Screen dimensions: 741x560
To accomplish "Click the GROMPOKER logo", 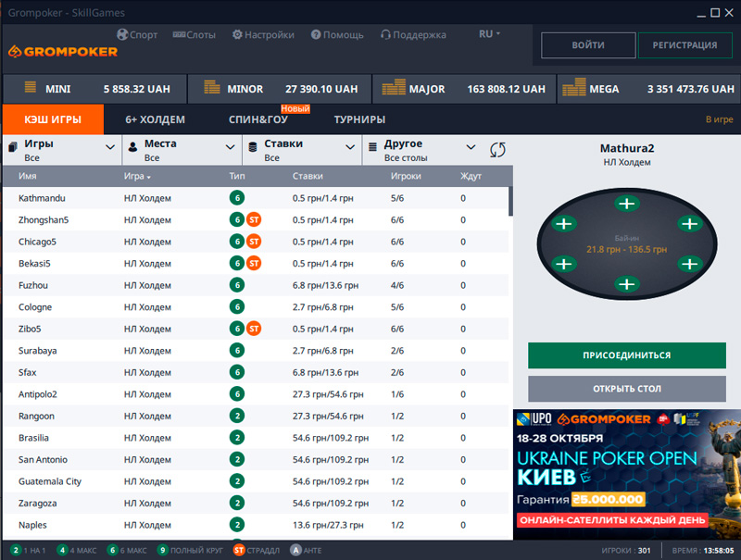I will [x=63, y=51].
